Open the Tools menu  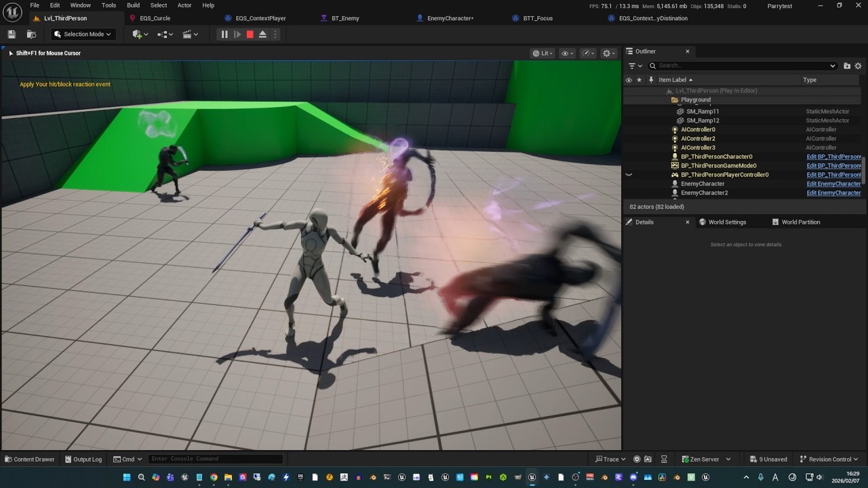(x=108, y=5)
